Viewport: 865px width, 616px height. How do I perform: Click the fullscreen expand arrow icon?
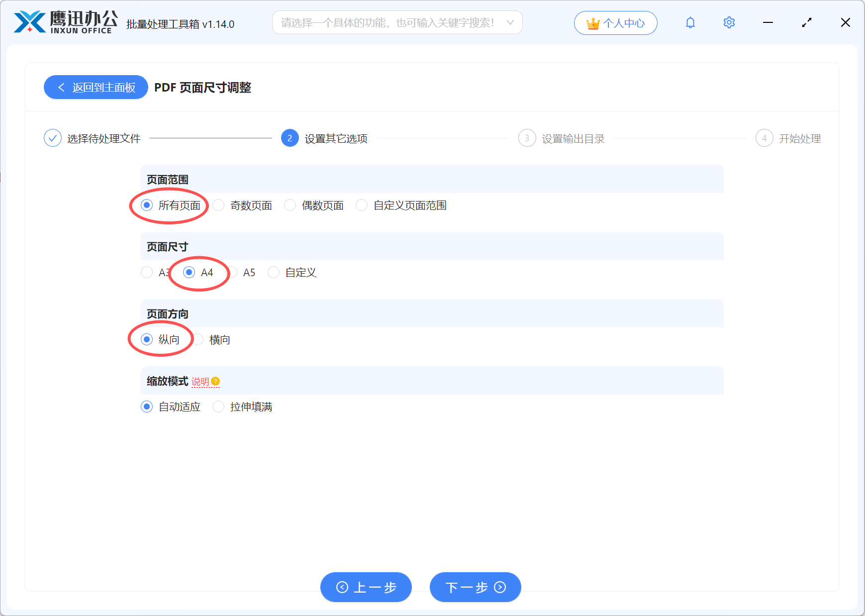(x=807, y=22)
